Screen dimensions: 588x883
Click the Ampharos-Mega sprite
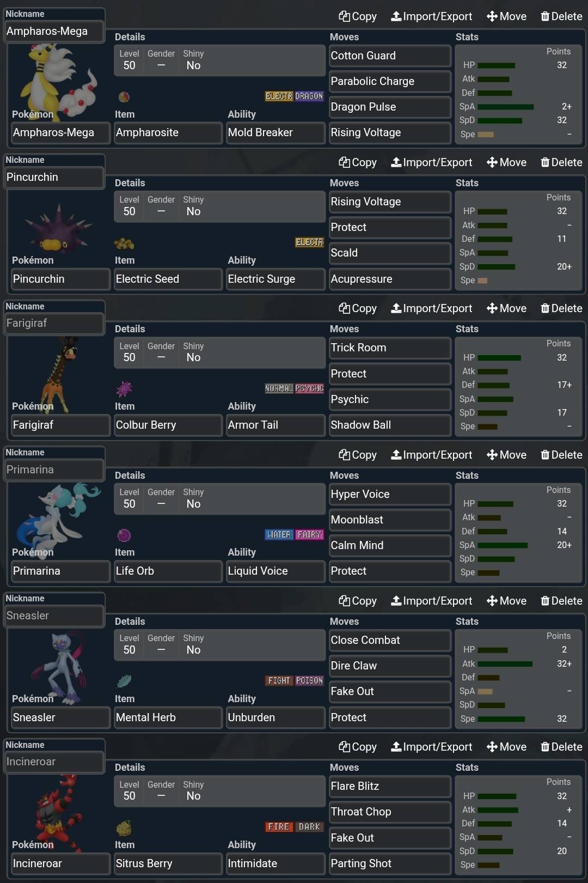pos(57,82)
